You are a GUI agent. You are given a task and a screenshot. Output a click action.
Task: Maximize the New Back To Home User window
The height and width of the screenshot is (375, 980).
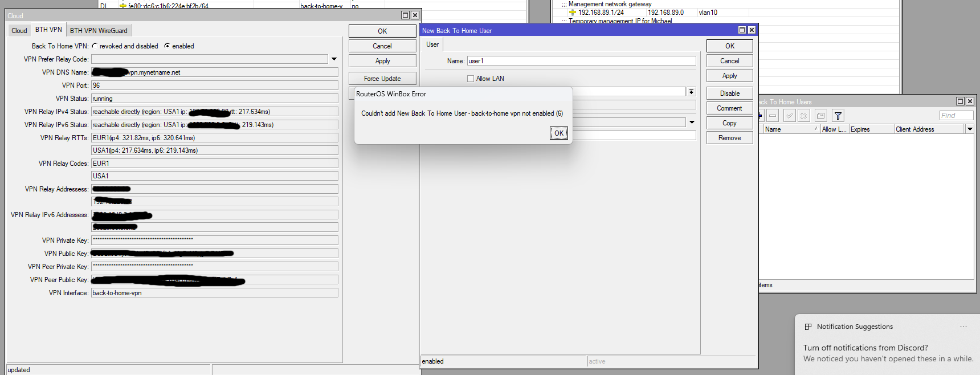pos(742,30)
